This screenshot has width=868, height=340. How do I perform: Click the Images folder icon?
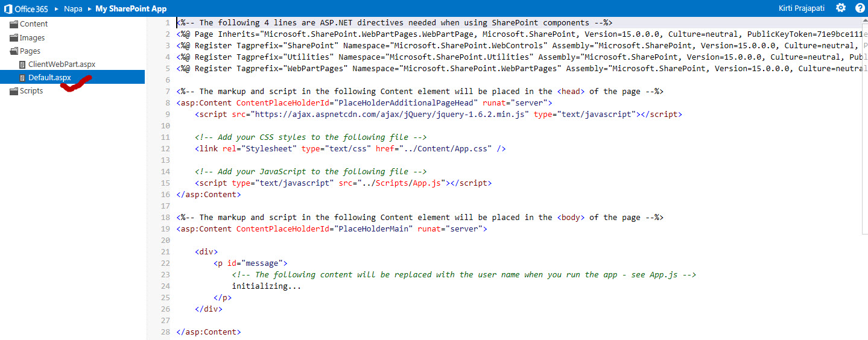coord(14,38)
